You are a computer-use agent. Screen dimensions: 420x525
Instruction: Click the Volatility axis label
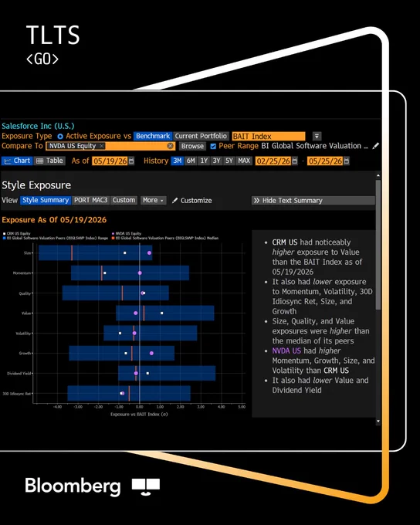(23, 334)
